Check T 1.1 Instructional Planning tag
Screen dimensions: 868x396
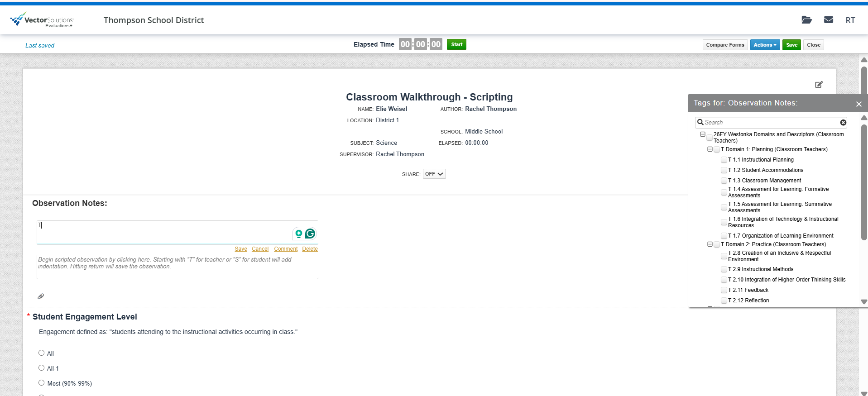[x=724, y=160]
